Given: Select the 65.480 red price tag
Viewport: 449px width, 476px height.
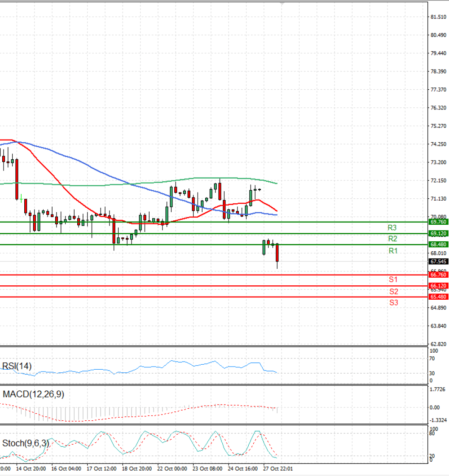Looking at the screenshot, I should pyautogui.click(x=438, y=297).
